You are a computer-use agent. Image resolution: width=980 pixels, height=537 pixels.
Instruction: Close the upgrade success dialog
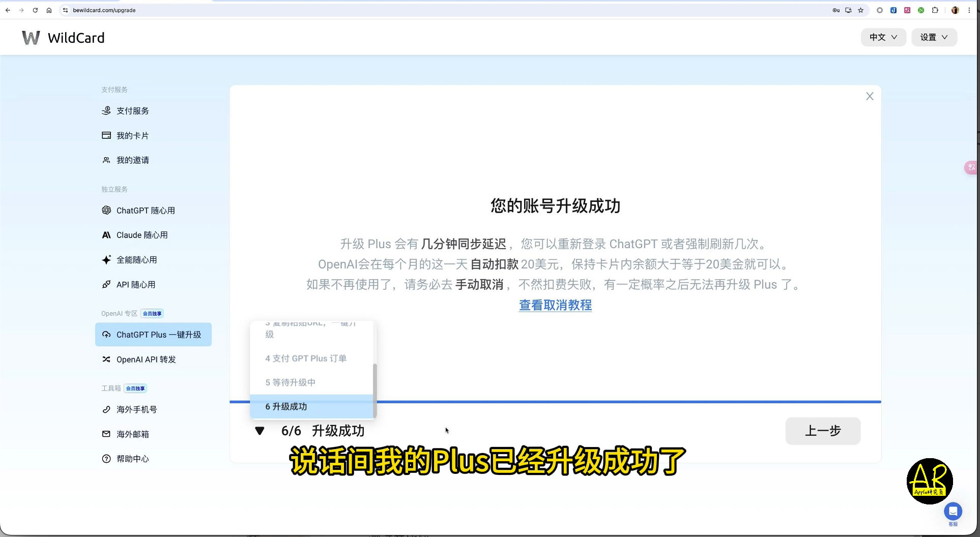870,97
